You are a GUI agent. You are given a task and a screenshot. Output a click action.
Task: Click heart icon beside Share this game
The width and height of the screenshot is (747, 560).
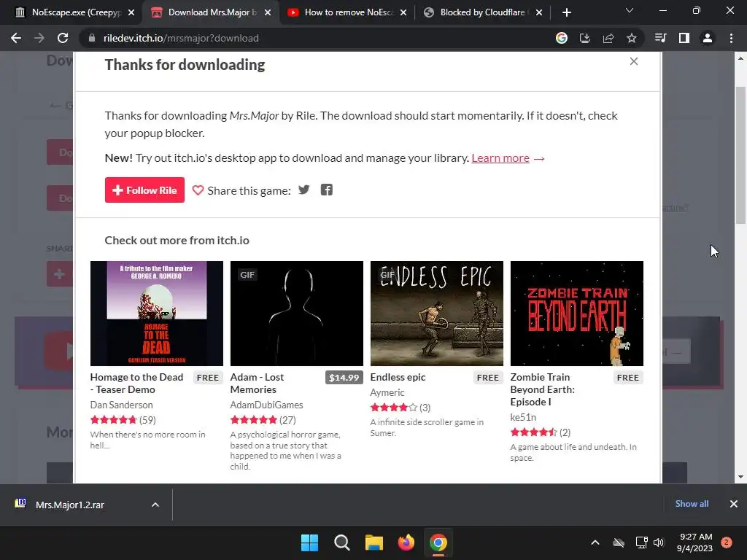pyautogui.click(x=198, y=190)
